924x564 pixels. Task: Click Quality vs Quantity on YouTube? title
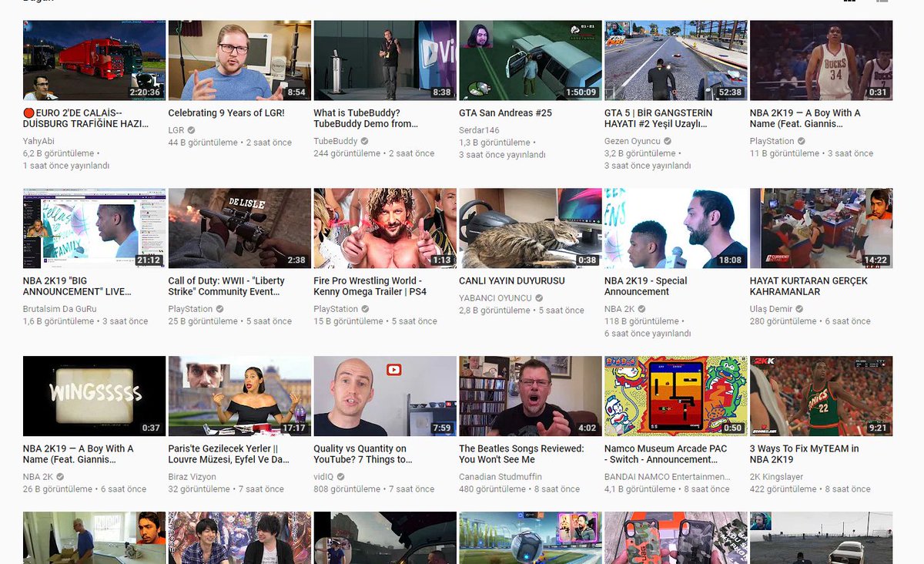363,454
